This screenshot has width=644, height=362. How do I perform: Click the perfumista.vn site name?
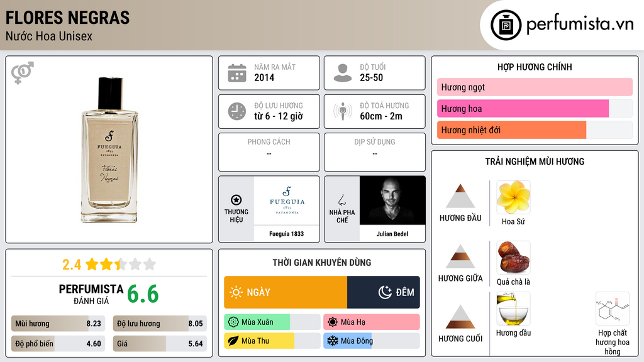580,25
